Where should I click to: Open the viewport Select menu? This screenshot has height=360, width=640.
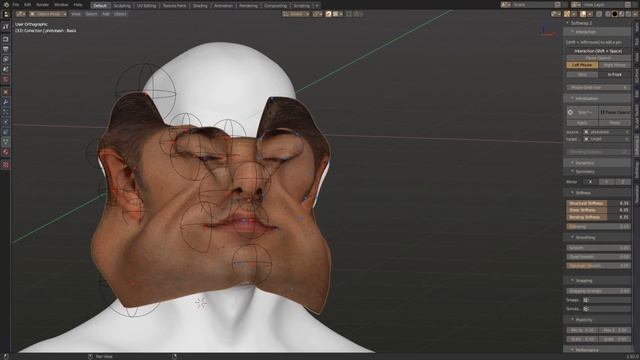[x=91, y=14]
